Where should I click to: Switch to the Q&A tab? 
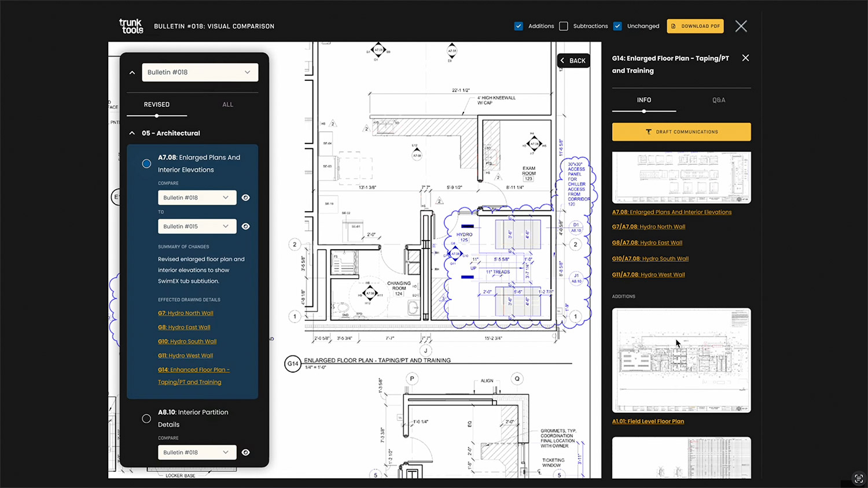[718, 100]
